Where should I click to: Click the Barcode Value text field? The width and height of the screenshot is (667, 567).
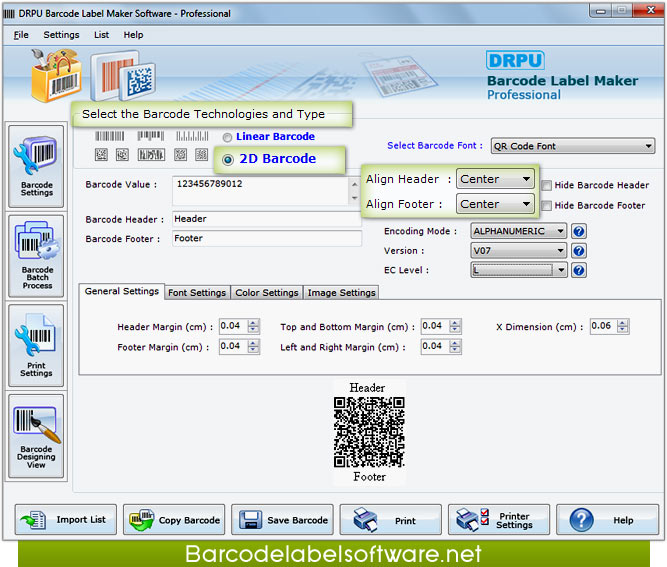click(261, 191)
